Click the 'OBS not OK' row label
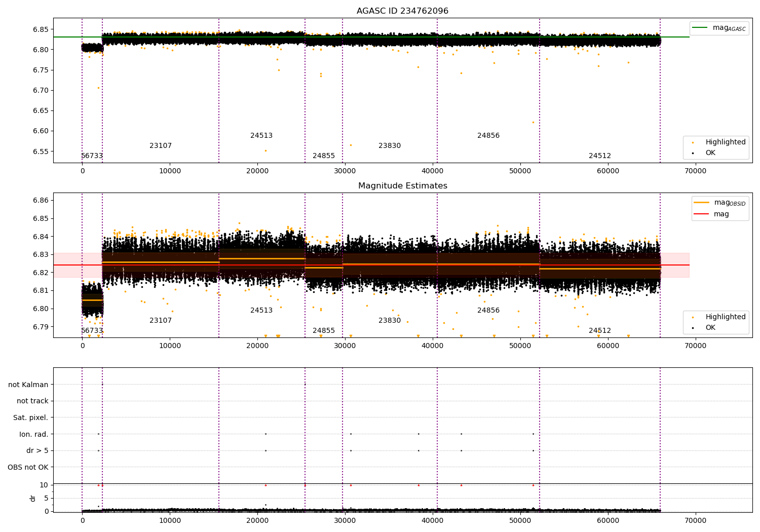Image resolution: width=760 pixels, height=532 pixels. click(28, 468)
